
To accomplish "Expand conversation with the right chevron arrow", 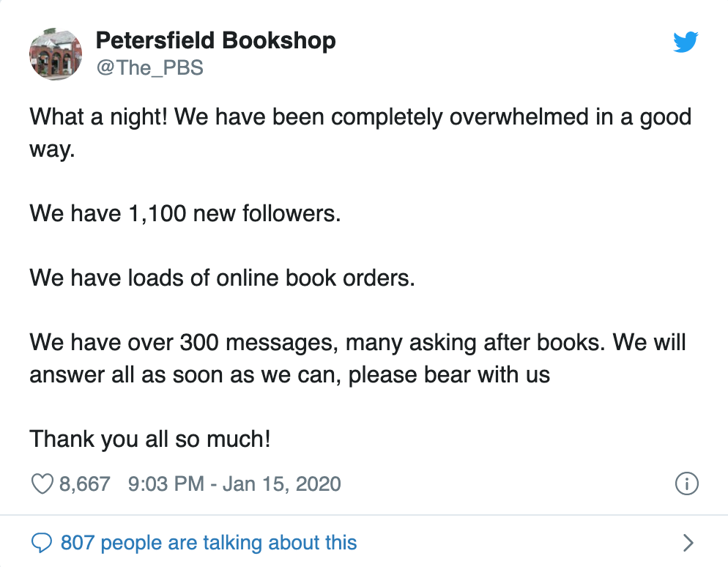I will (687, 543).
